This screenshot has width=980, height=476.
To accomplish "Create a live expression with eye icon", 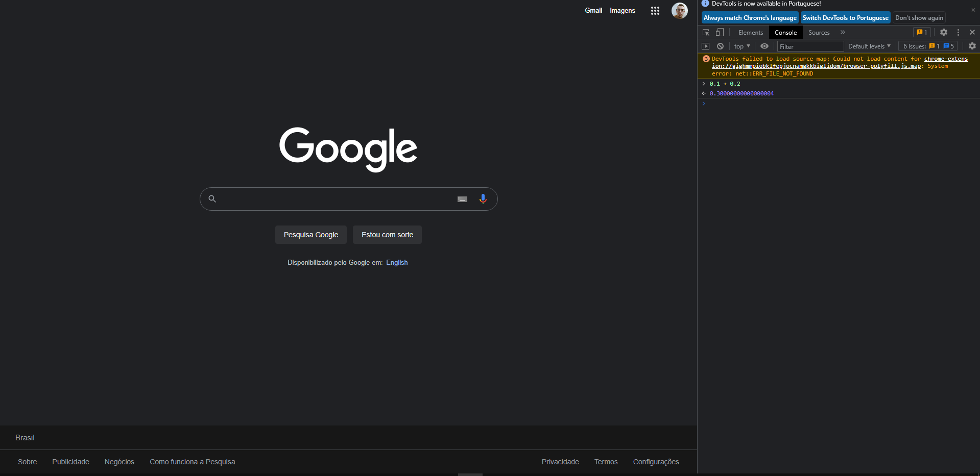I will pos(764,46).
